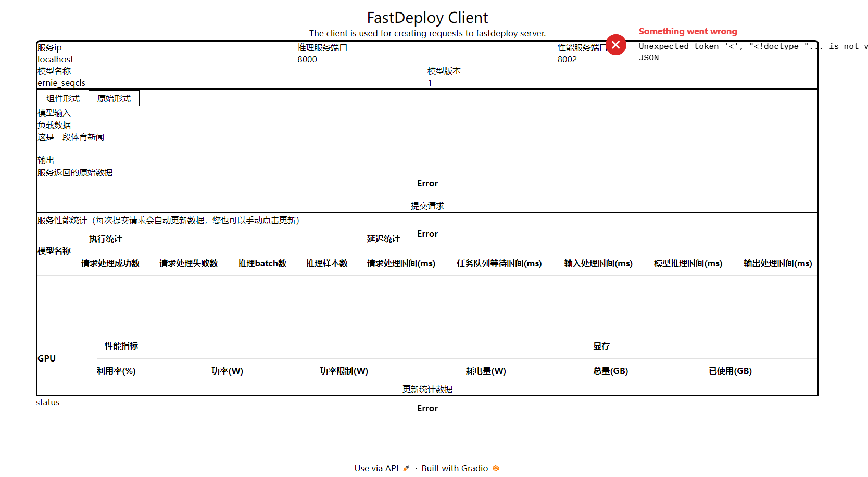Click the 延迟统计 latency header
The height and width of the screenshot is (477, 868).
tap(383, 239)
